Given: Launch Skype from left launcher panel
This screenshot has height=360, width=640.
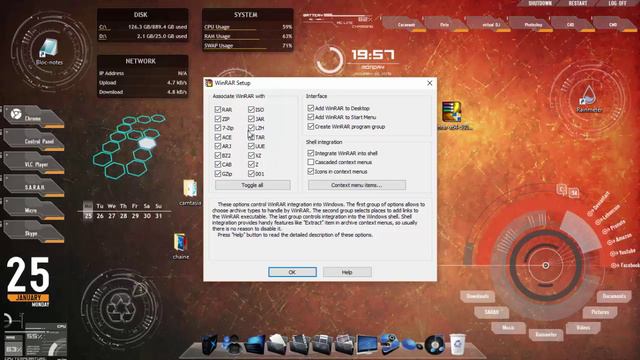Looking at the screenshot, I should 33,232.
